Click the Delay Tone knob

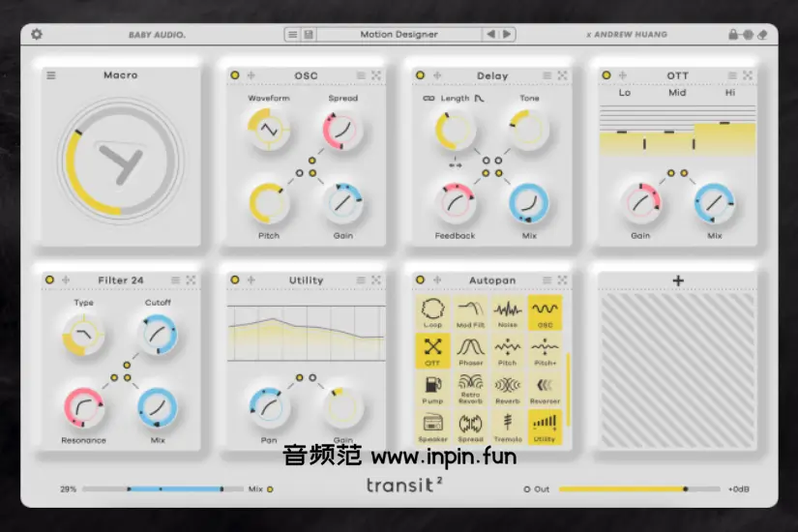tap(529, 130)
